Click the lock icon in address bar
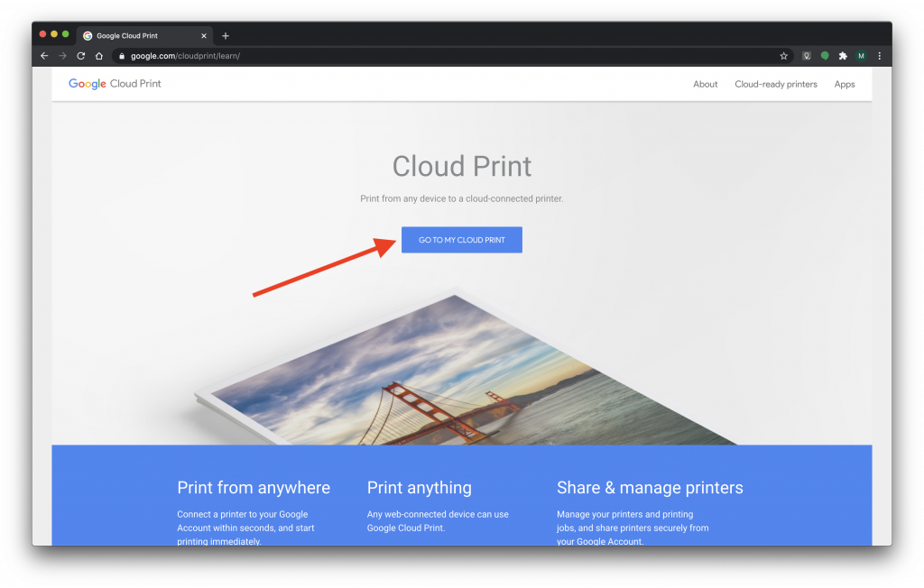Viewport: 924px width, 588px height. point(122,56)
